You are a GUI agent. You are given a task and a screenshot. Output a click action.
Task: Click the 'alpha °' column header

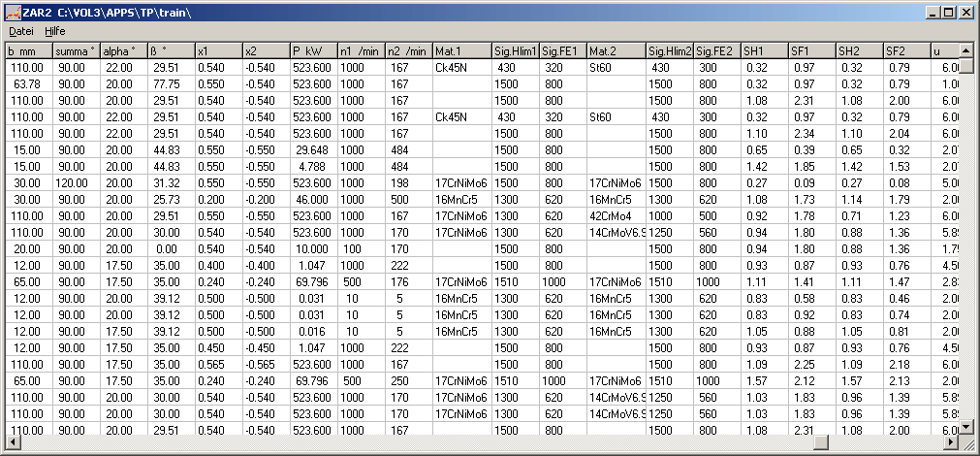pyautogui.click(x=124, y=50)
